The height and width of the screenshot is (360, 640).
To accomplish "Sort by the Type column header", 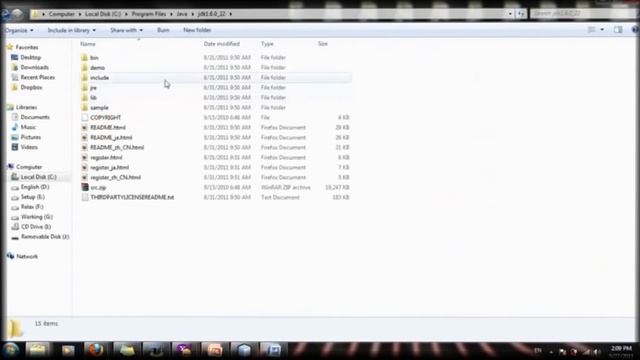I will coord(267,44).
